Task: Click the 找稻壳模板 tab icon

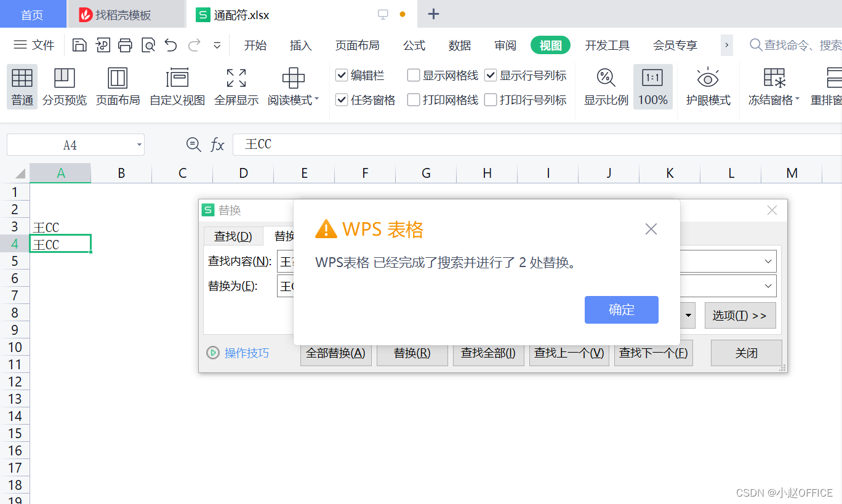Action: (86, 15)
